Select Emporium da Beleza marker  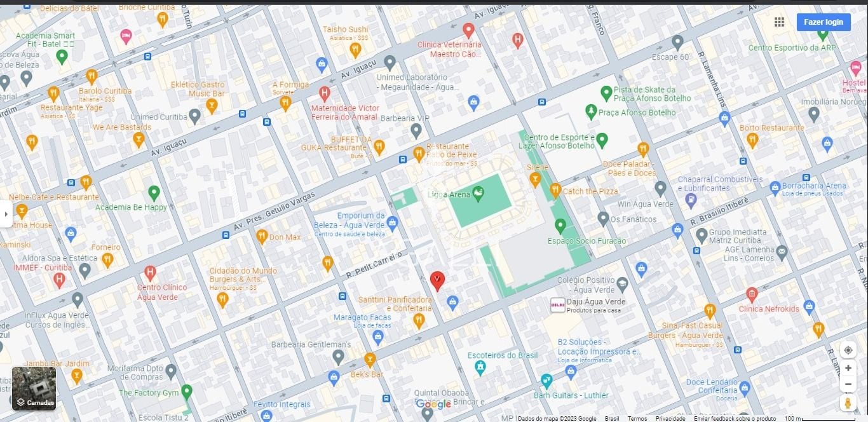[393, 223]
